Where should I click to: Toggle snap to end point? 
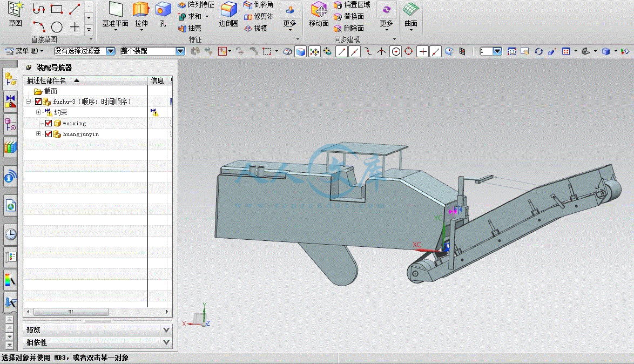tap(341, 51)
